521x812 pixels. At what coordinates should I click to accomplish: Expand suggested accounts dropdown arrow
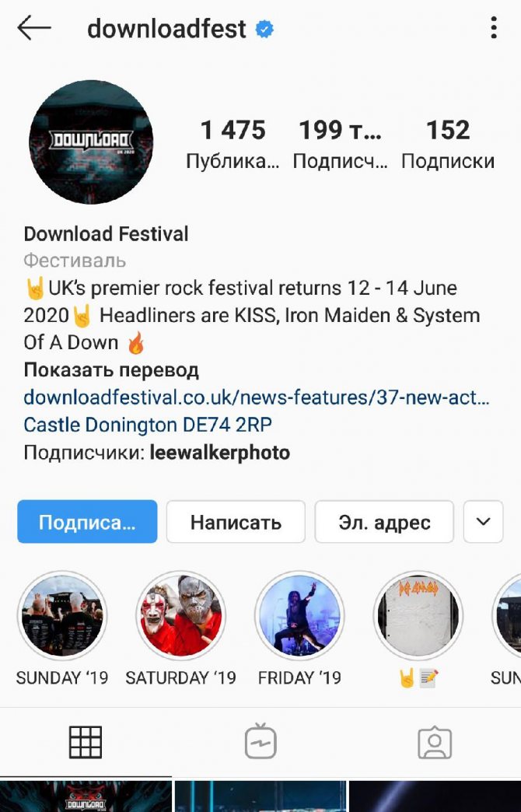pos(483,521)
